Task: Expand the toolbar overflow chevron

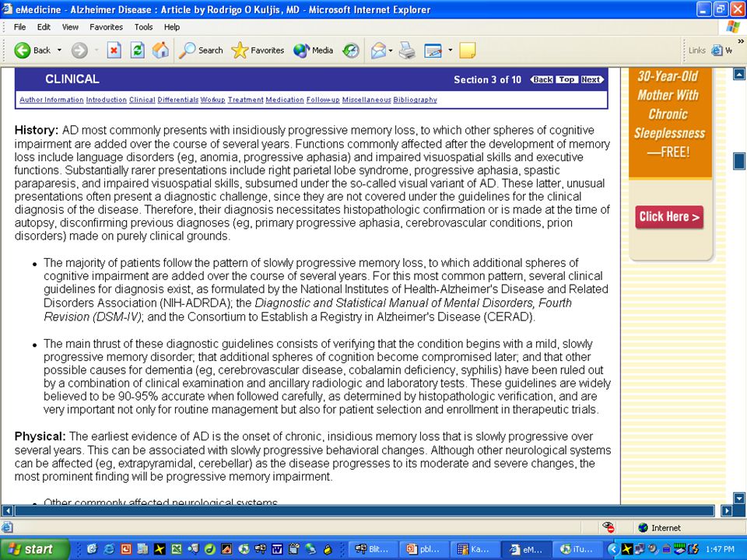Action: pos(741,41)
